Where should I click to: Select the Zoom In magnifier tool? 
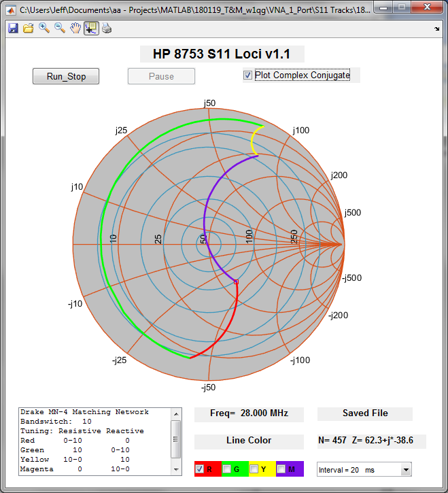[44, 29]
